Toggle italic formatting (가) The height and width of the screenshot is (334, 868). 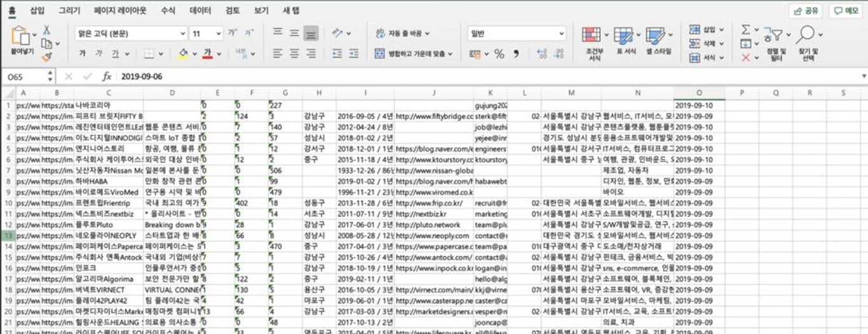(x=99, y=53)
